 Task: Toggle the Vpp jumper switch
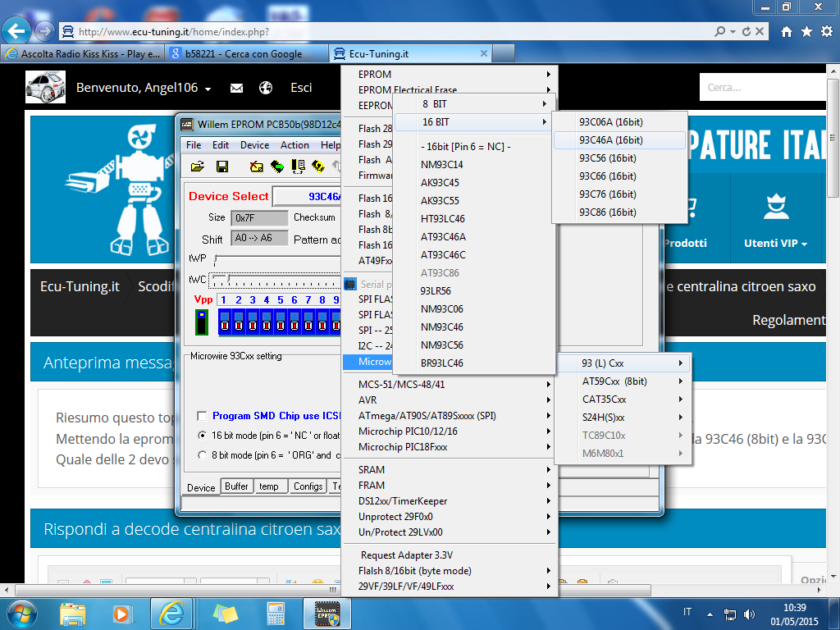click(x=202, y=322)
